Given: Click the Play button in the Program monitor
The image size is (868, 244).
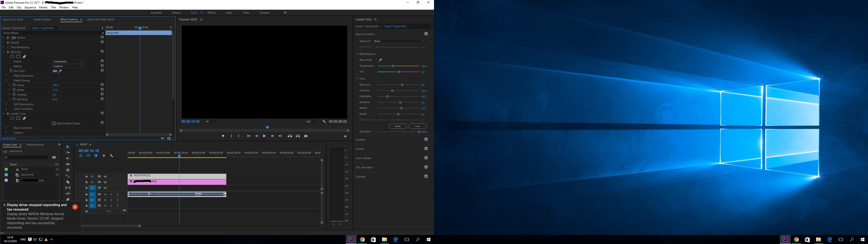Looking at the screenshot, I should tap(264, 136).
